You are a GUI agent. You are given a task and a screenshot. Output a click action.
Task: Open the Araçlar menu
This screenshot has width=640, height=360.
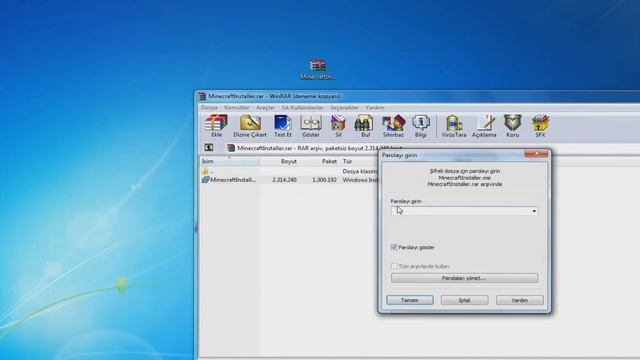265,108
